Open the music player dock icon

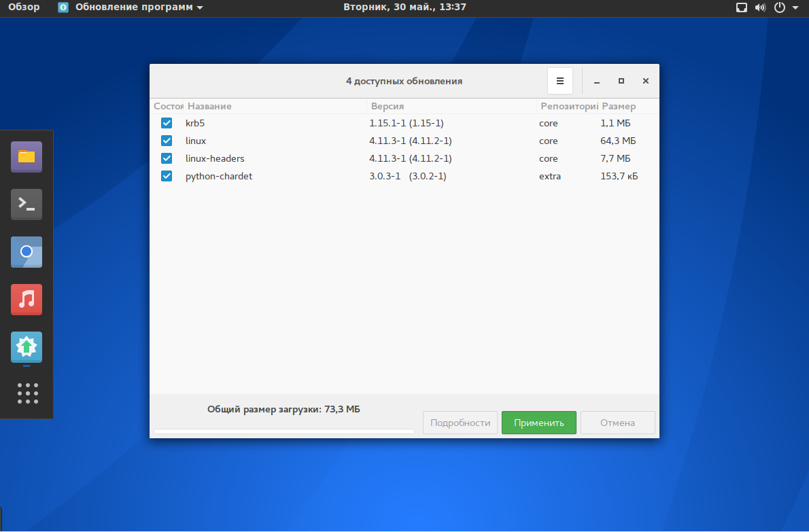coord(27,299)
